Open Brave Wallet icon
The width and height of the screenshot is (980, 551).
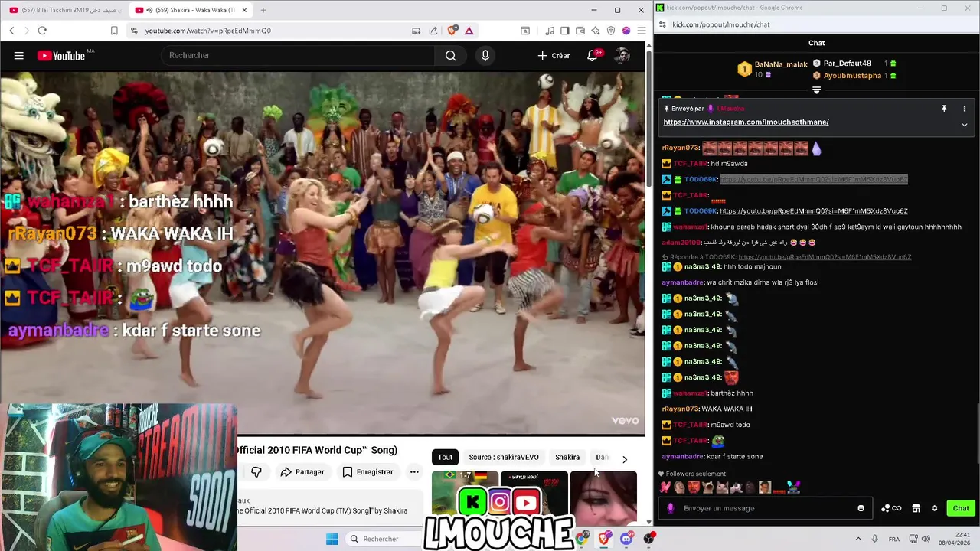(x=580, y=31)
